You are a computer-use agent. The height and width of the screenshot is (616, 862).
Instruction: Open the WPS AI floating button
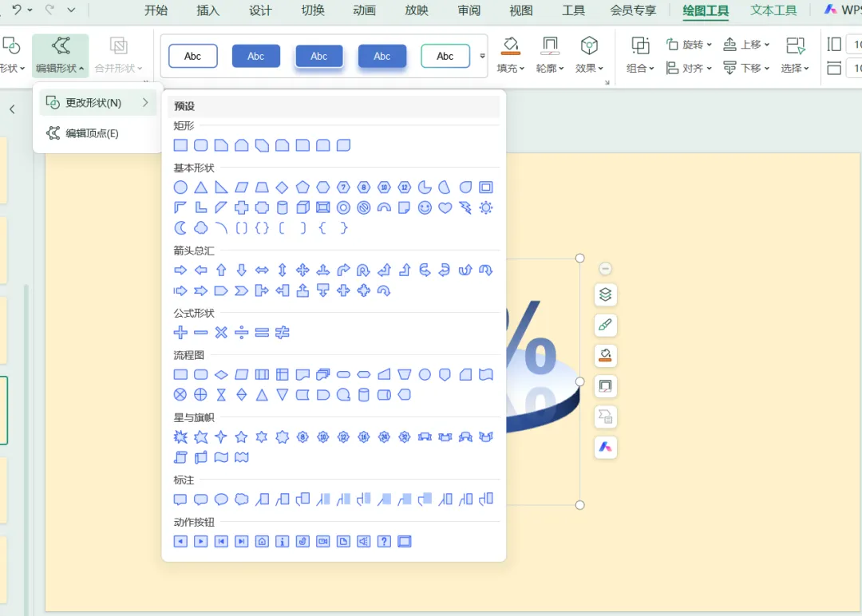click(605, 447)
